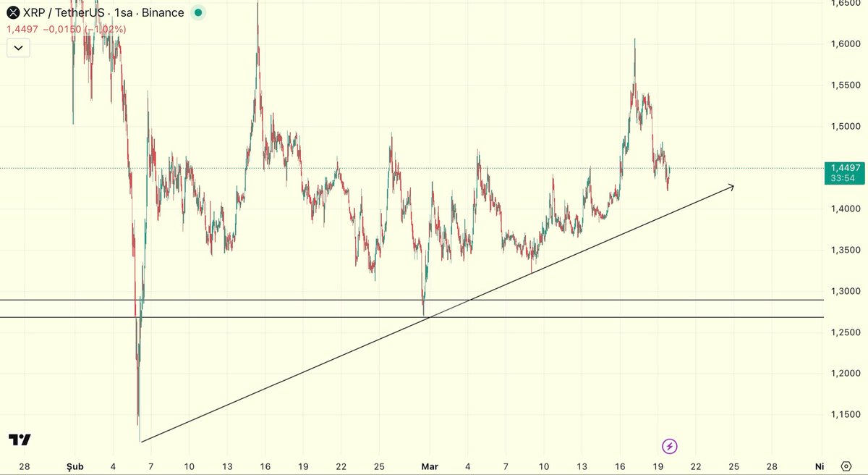The width and height of the screenshot is (868, 475).
Task: Click the 1,5500 price axis label
Action: click(845, 85)
